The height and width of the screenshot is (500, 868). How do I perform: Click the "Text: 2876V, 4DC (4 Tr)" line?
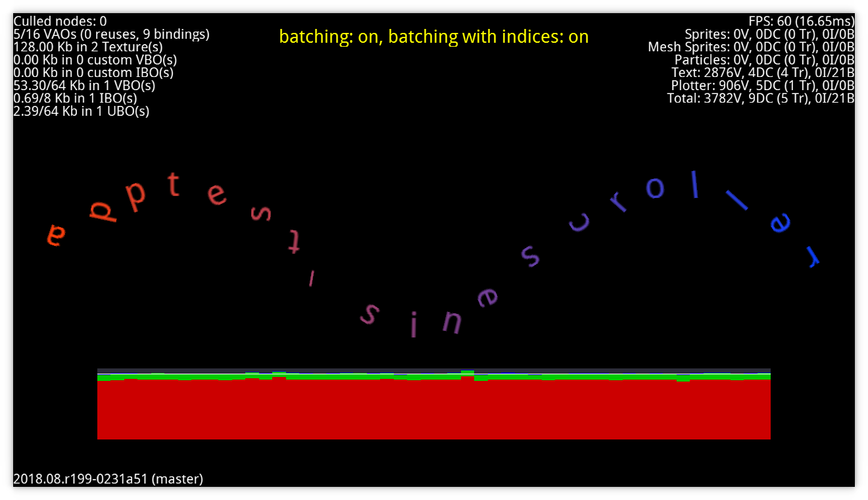(763, 72)
